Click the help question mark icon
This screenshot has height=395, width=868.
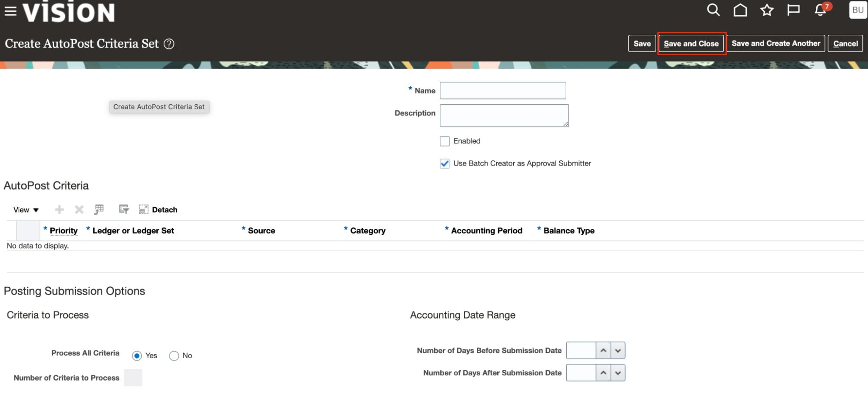(x=169, y=44)
